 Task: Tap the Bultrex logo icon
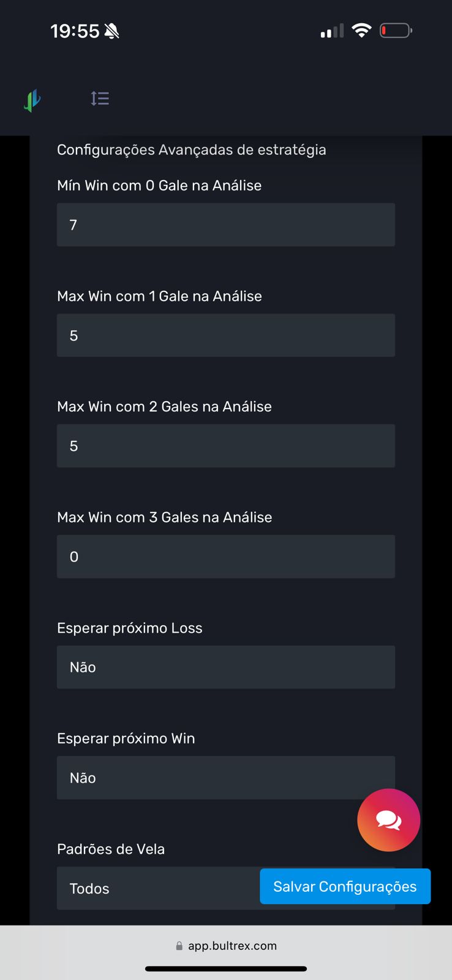(32, 100)
